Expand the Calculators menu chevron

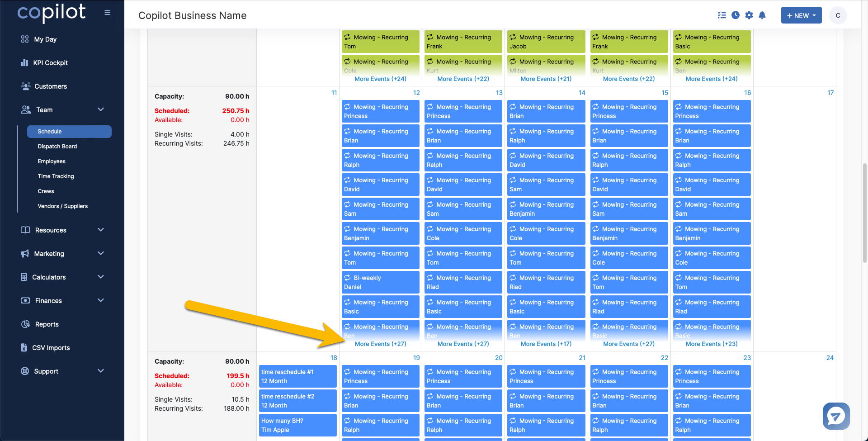(101, 277)
